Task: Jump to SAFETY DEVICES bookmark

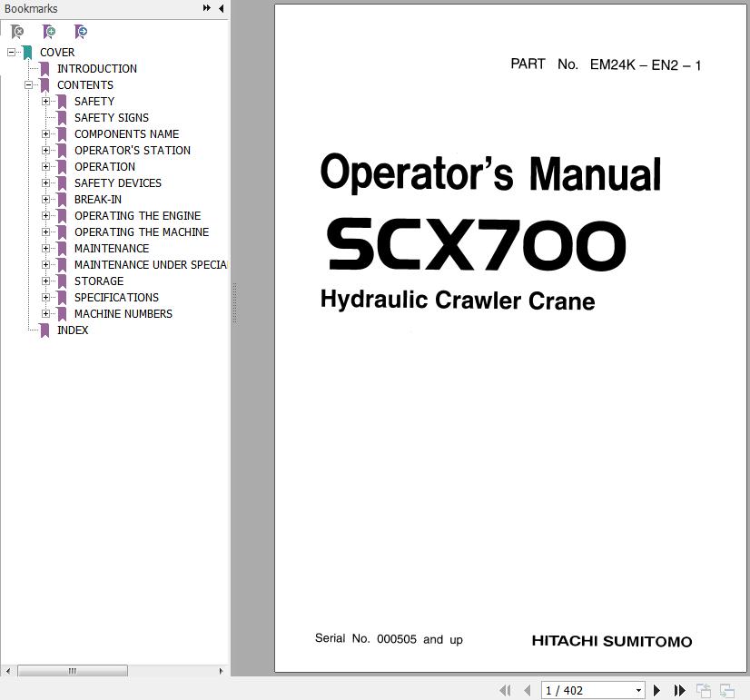Action: click(118, 183)
